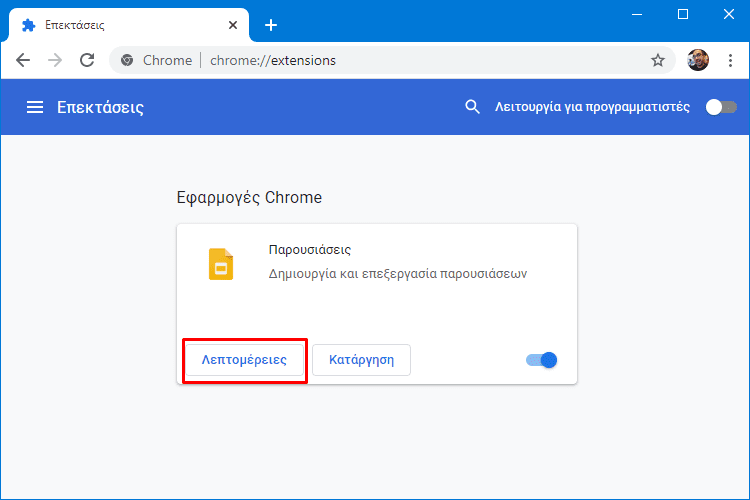The image size is (750, 500).
Task: Minimize the Chrome window
Action: (637, 14)
